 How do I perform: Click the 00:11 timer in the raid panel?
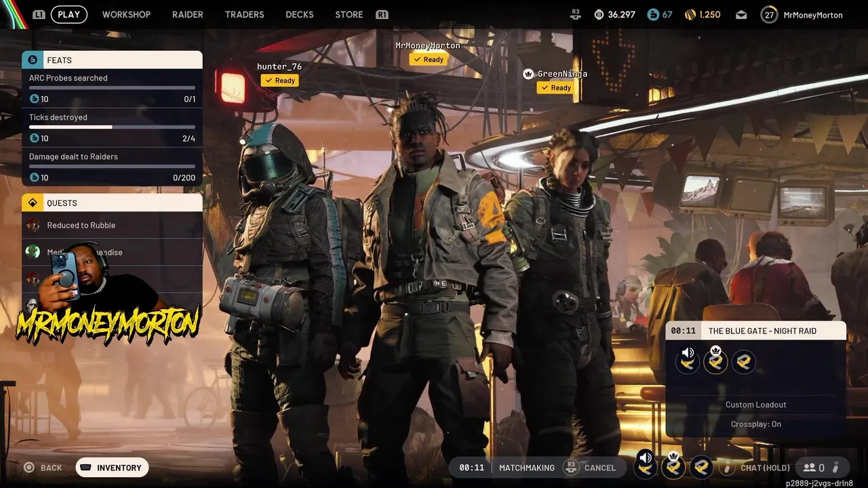pyautogui.click(x=683, y=331)
